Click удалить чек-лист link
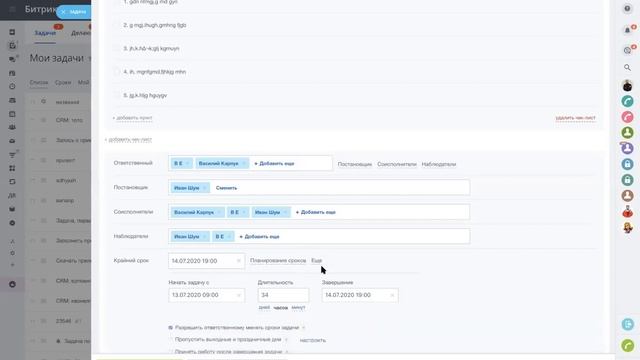640x360 pixels. pyautogui.click(x=576, y=118)
